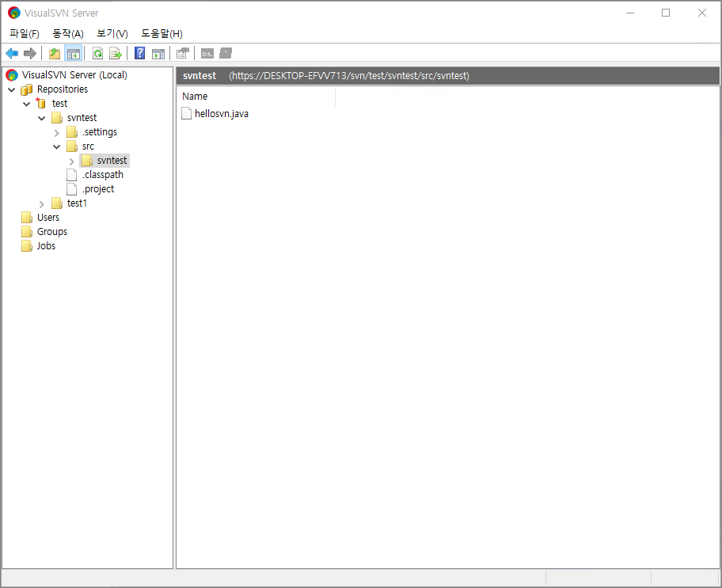The width and height of the screenshot is (722, 588).
Task: Open the Jobs node
Action: 46,246
